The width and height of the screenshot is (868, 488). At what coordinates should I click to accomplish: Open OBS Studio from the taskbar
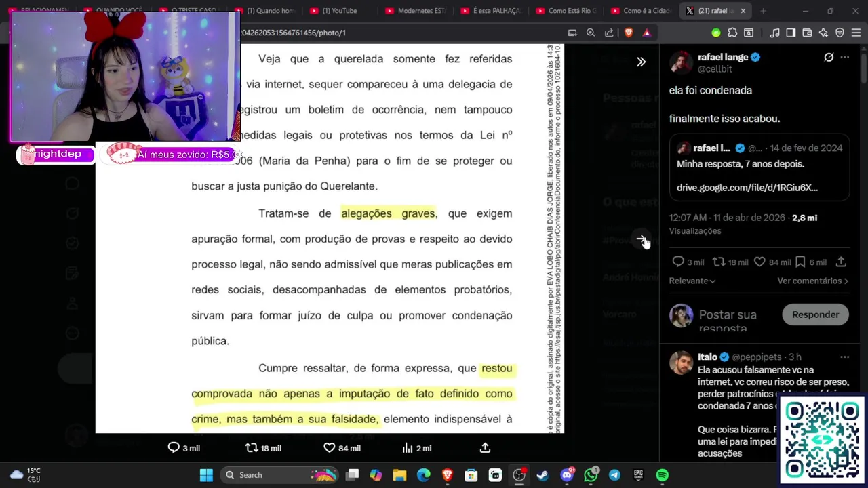519,475
